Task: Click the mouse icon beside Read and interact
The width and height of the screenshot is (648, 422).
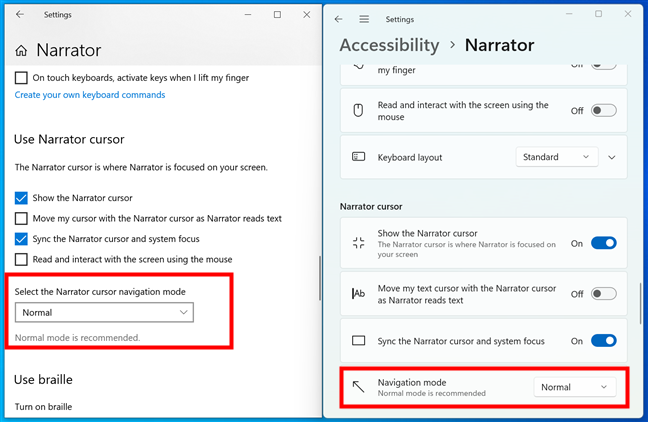Action: click(x=358, y=110)
